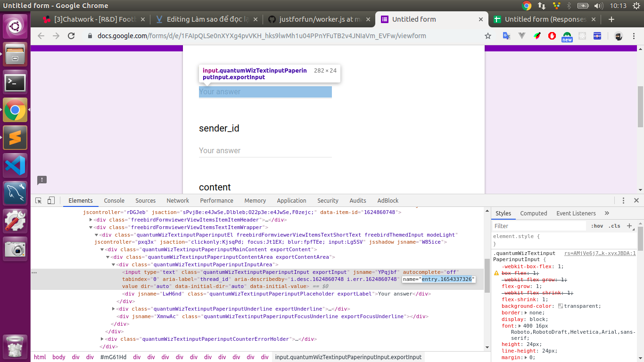Switch to the Sources tab
Screen dimensions: 644x362
[145, 200]
